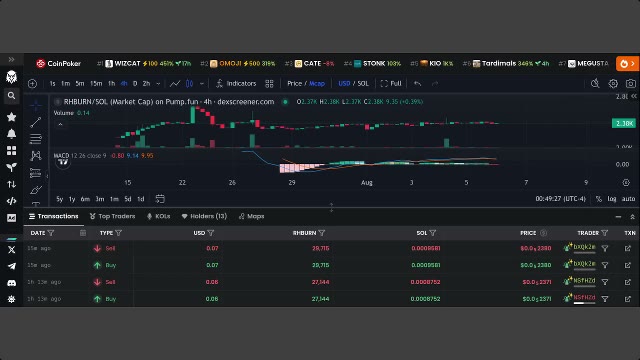Switch to candlestick chart style

point(189,84)
